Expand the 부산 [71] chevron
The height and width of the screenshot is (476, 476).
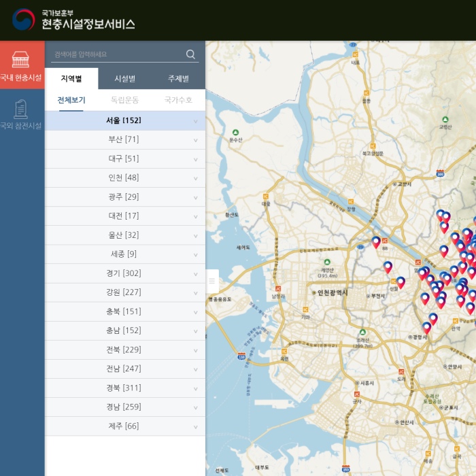click(x=196, y=140)
